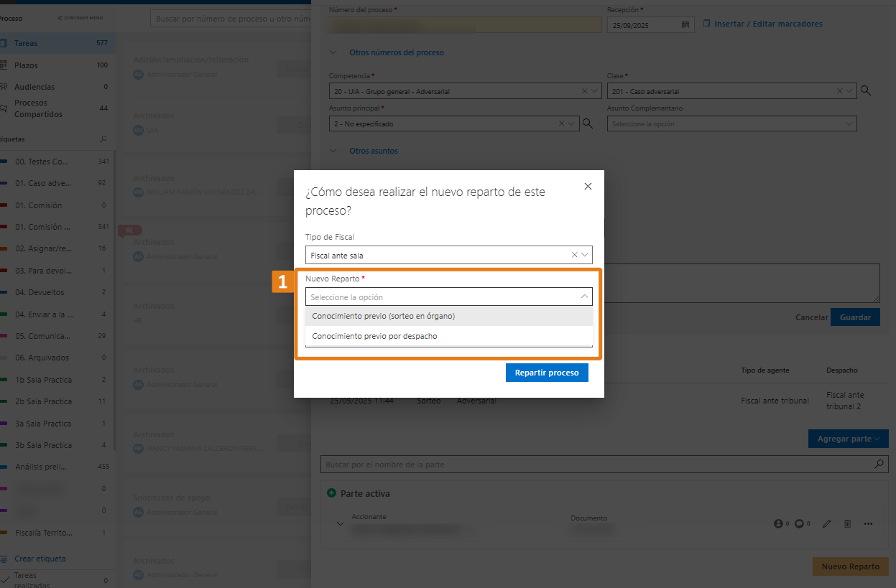Open the Tareas list in sidebar
896x588 pixels.
coord(26,43)
